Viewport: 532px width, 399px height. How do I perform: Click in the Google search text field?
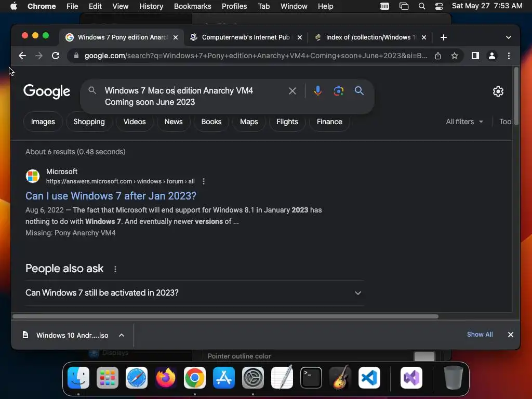pyautogui.click(x=193, y=96)
